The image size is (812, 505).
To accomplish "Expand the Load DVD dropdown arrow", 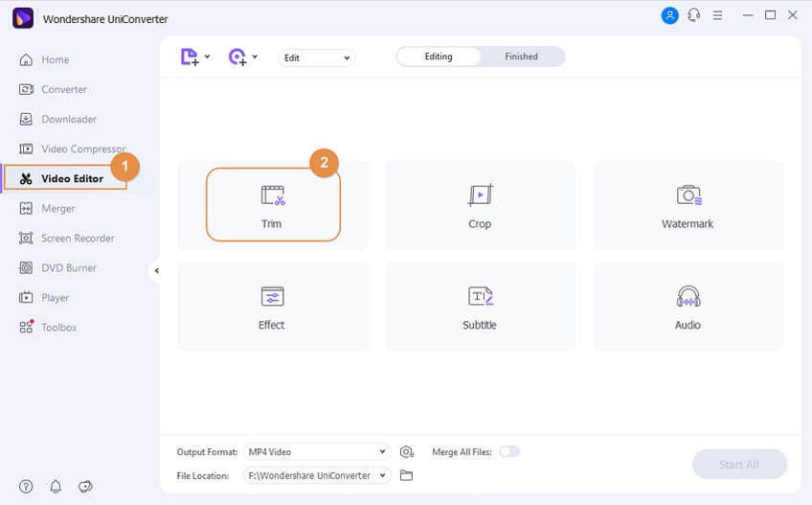I will [x=255, y=57].
